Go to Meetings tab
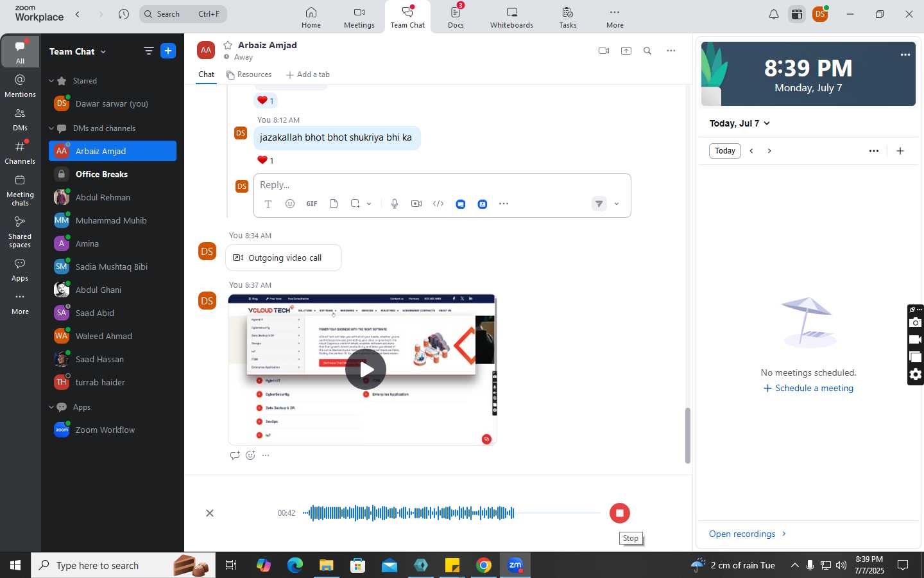924x578 pixels. (x=359, y=17)
